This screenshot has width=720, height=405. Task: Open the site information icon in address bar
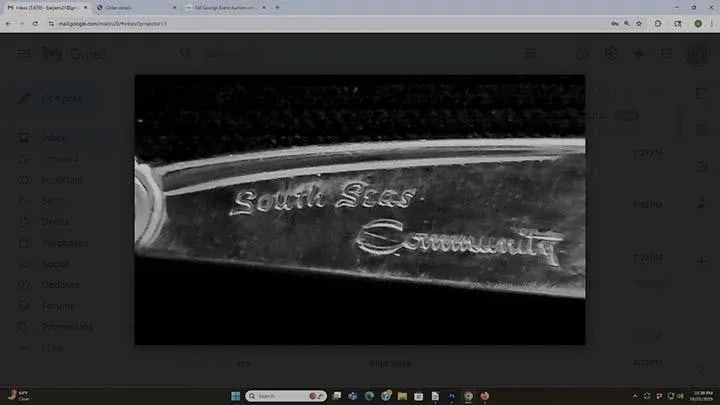51,23
